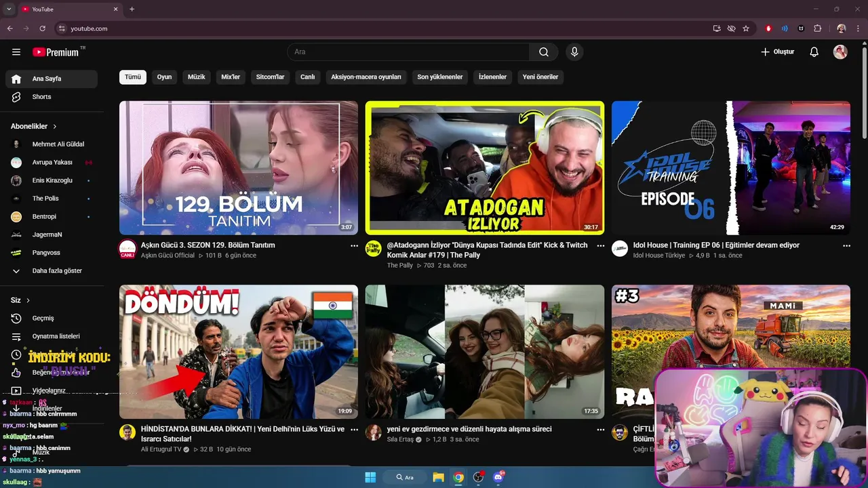
Task: Open a new browser tab
Action: coord(132,9)
